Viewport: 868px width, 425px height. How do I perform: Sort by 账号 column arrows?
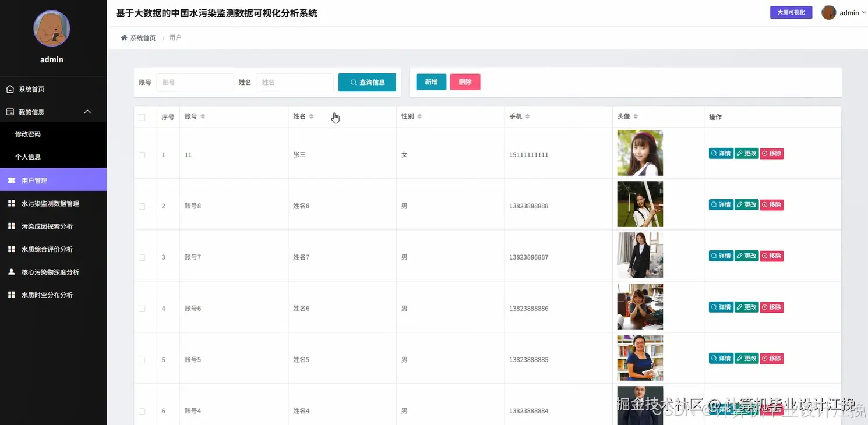(203, 116)
